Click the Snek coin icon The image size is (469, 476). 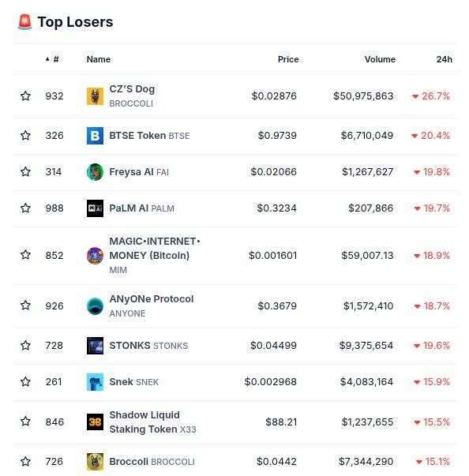[x=95, y=382]
